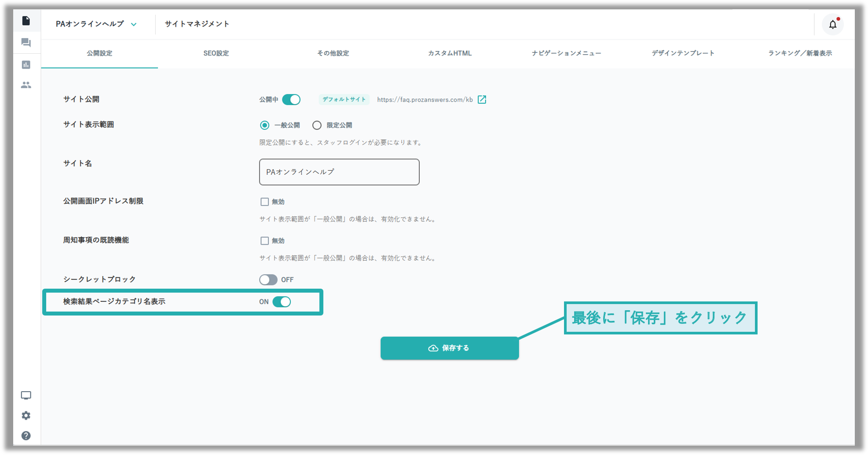Open the help question mark icon

click(26, 436)
